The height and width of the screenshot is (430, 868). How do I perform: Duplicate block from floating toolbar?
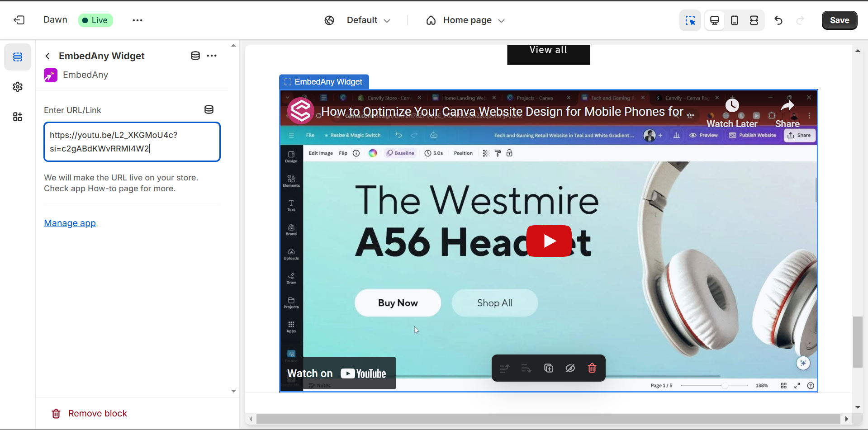(x=549, y=368)
